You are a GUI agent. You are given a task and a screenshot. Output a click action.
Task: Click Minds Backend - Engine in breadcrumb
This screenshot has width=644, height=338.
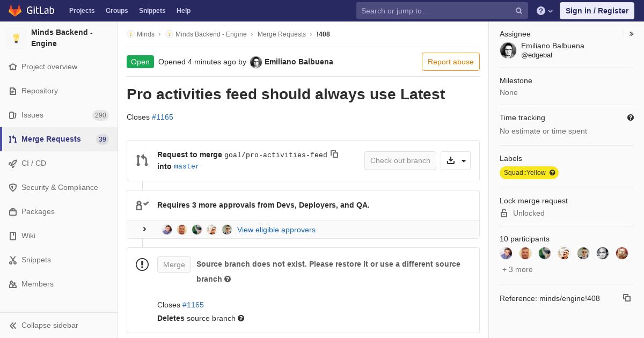click(x=211, y=34)
